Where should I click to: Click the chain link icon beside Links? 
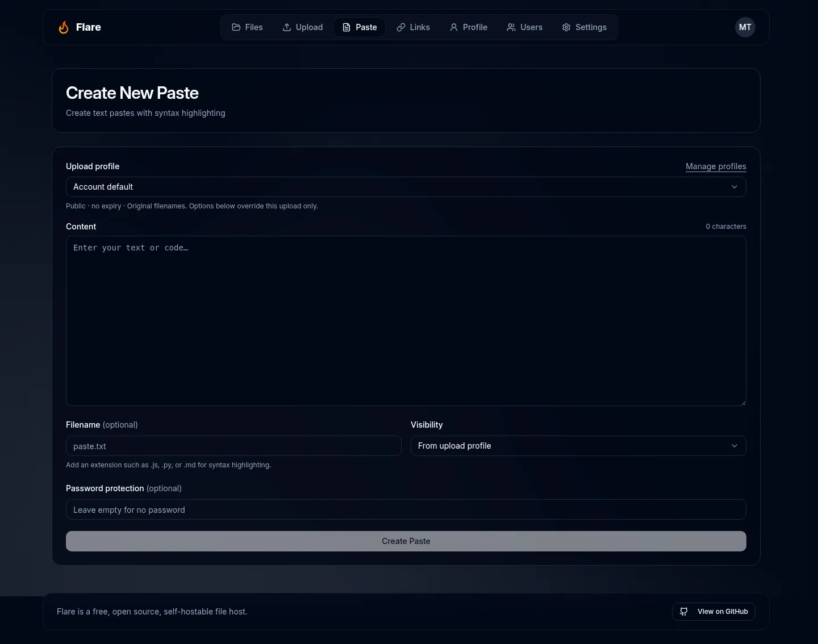401,27
